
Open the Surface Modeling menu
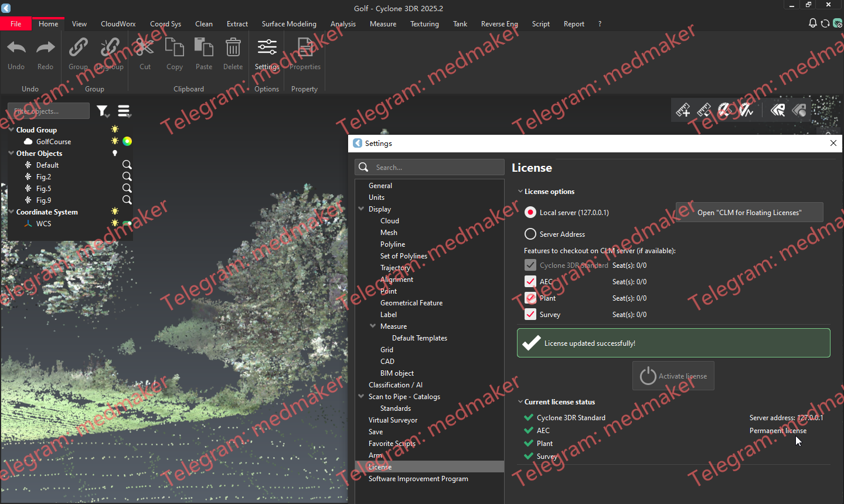point(289,23)
